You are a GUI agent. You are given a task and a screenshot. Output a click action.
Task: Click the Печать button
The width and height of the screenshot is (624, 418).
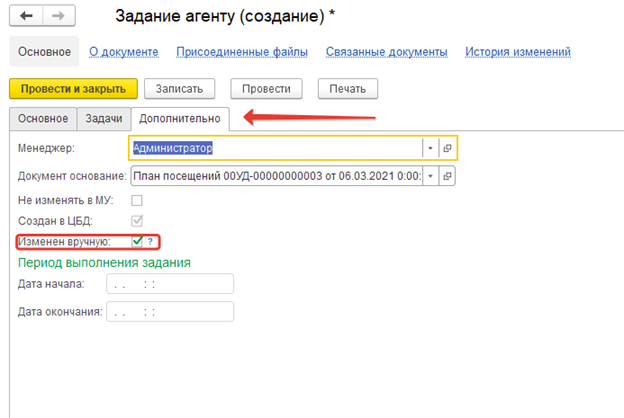tap(347, 88)
